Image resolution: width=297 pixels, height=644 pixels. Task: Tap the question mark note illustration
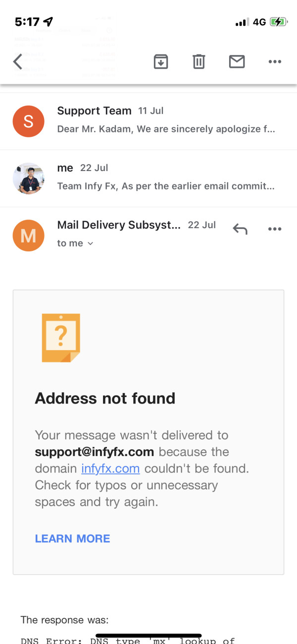pos(61,338)
